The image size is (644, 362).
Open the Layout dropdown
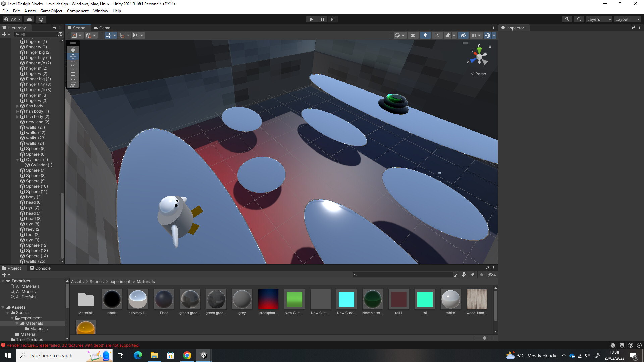click(x=627, y=19)
